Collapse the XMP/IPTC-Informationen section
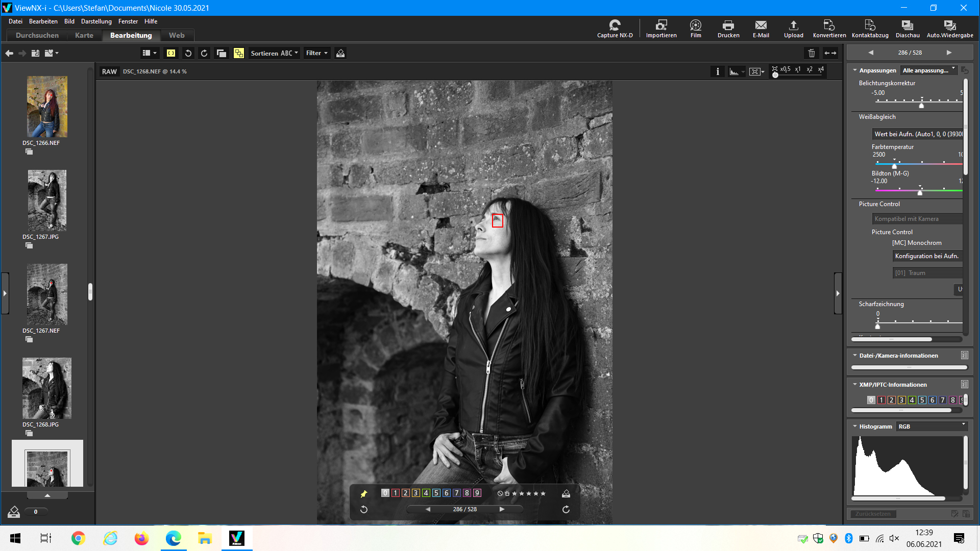 854,385
